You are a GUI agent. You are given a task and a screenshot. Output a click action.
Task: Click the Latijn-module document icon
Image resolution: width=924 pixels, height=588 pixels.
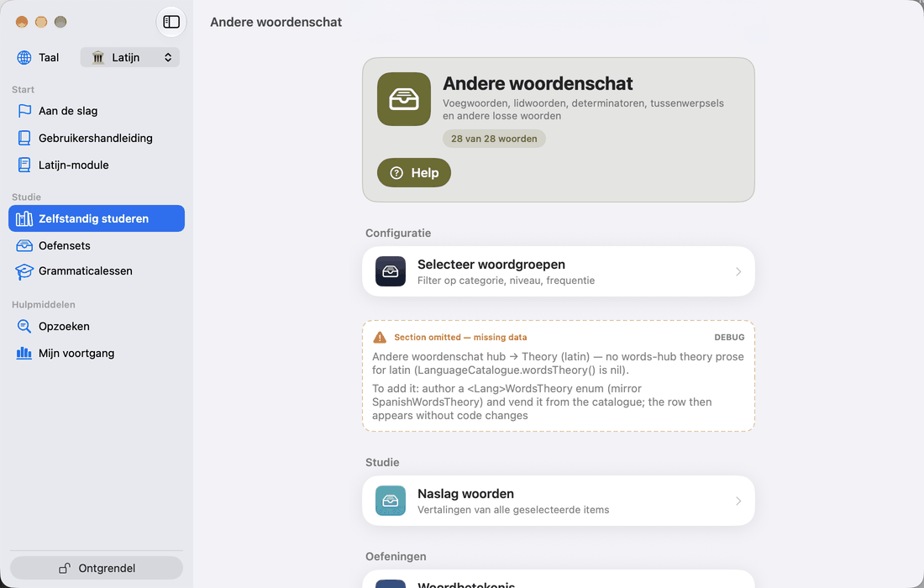click(24, 165)
